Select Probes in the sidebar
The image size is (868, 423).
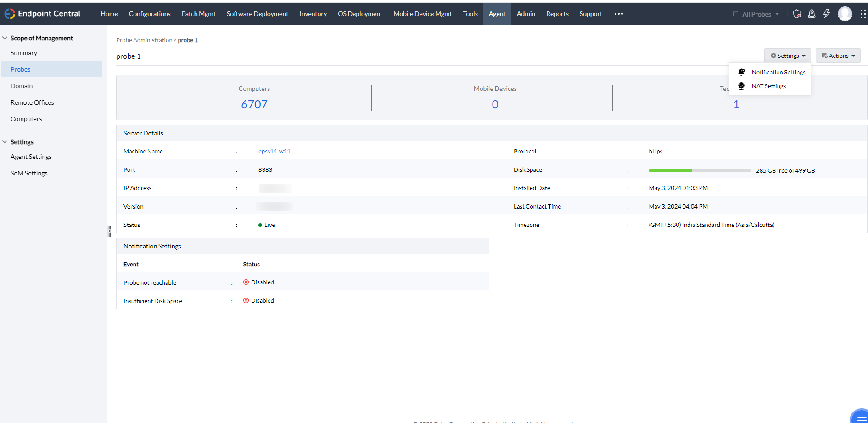(x=52, y=69)
